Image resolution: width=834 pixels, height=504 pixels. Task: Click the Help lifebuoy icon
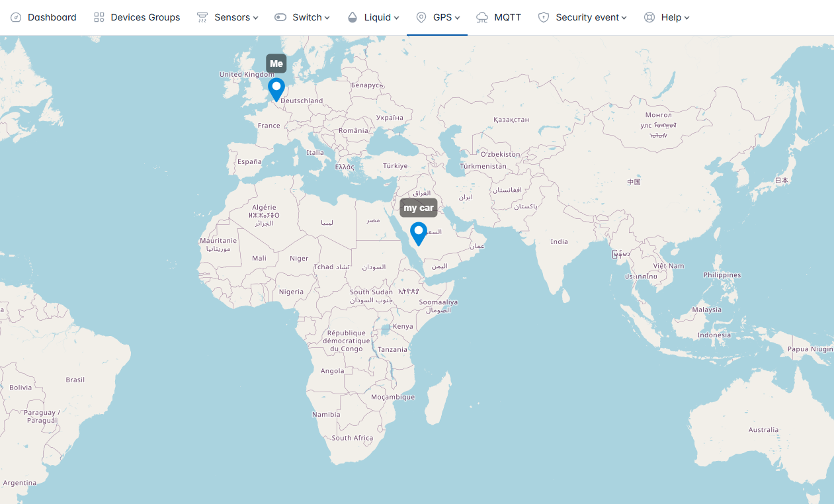coord(649,17)
